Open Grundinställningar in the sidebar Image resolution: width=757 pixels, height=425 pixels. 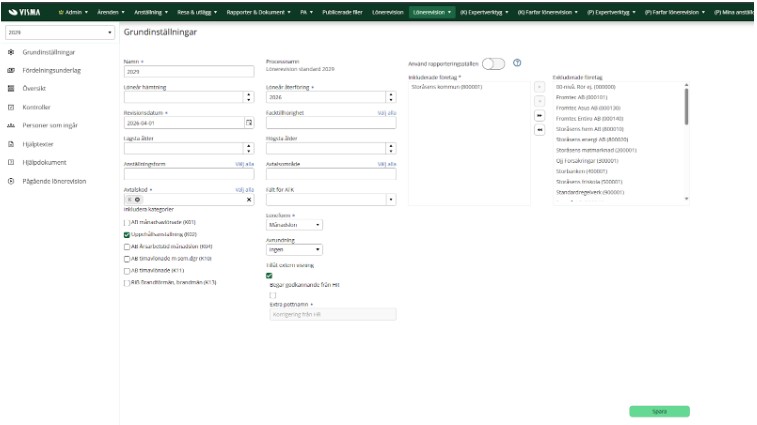coord(48,52)
